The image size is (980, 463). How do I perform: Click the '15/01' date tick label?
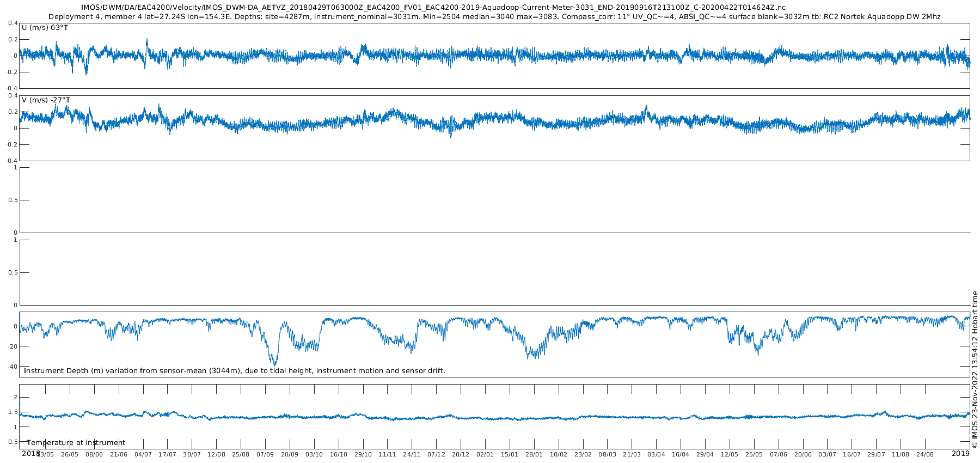coord(510,454)
